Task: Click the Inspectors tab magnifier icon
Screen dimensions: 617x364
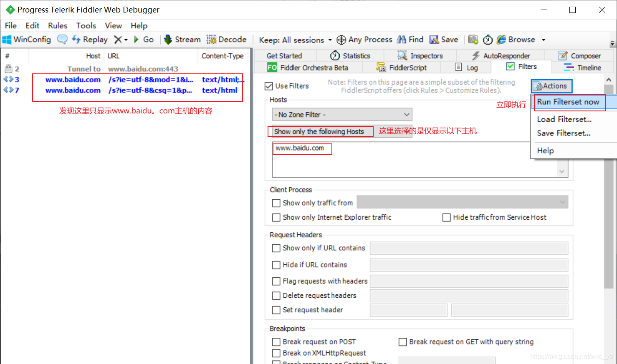Action: (402, 55)
